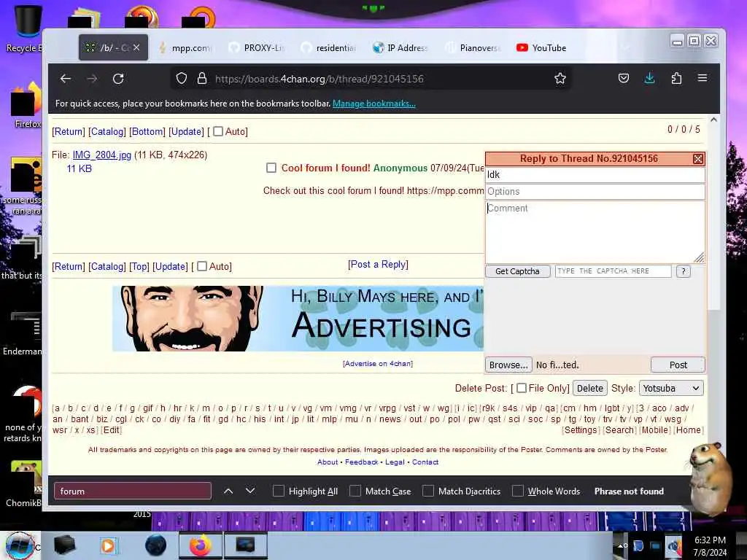
Task: Open the globe browser taskbar icon
Action: point(156,545)
